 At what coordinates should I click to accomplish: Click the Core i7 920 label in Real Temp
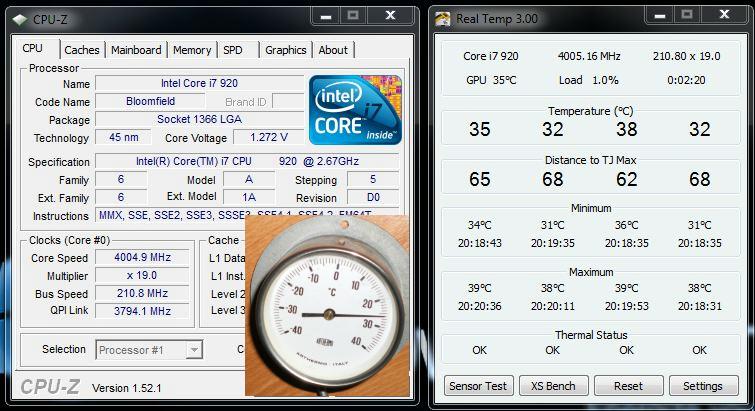[491, 56]
